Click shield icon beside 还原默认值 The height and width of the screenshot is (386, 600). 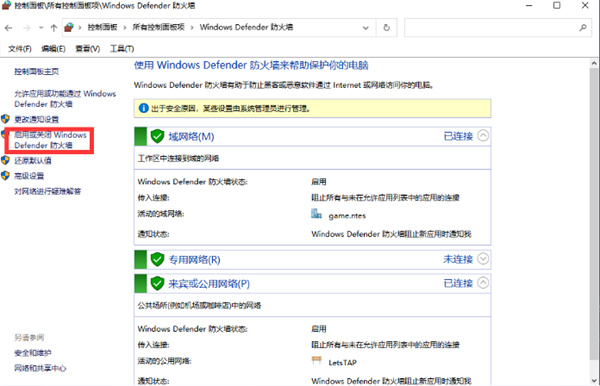[5, 160]
